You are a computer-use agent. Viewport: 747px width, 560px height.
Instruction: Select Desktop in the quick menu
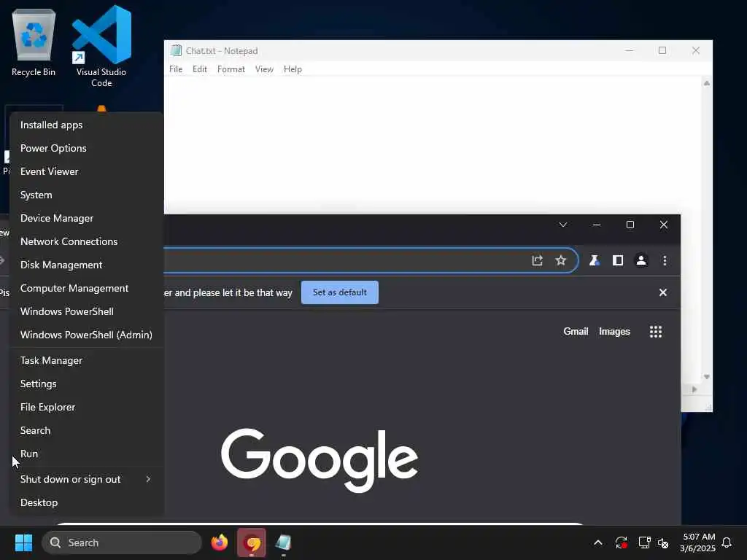click(87, 503)
